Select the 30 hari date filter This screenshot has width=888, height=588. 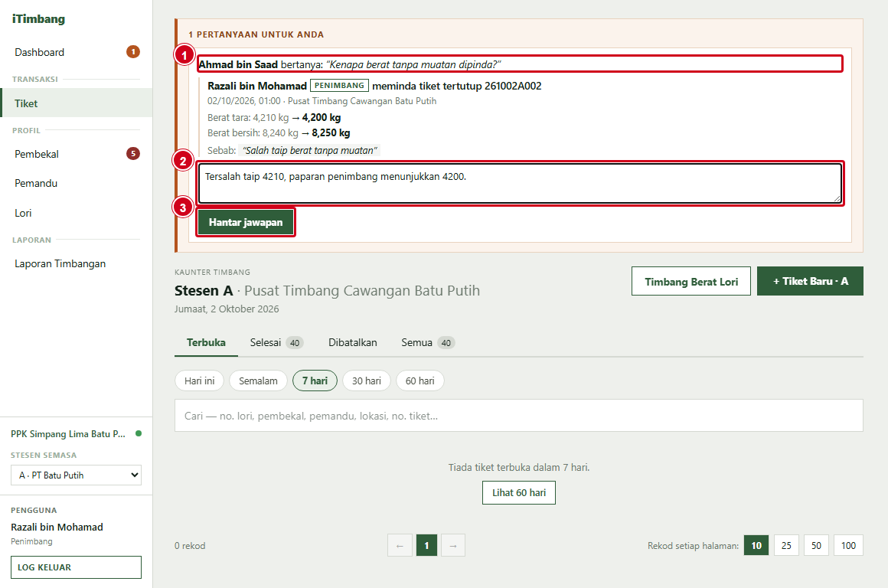pos(367,381)
